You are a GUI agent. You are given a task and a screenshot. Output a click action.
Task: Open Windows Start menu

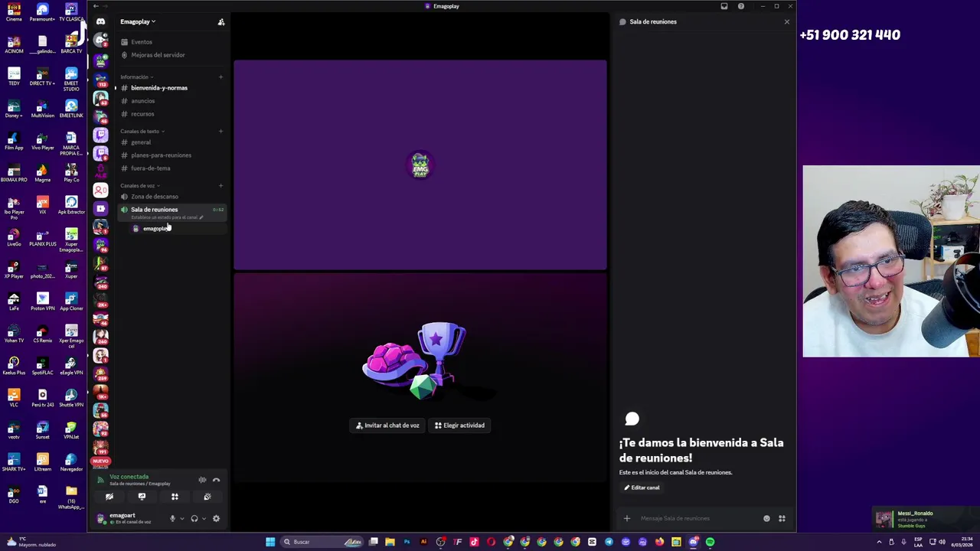tap(269, 542)
